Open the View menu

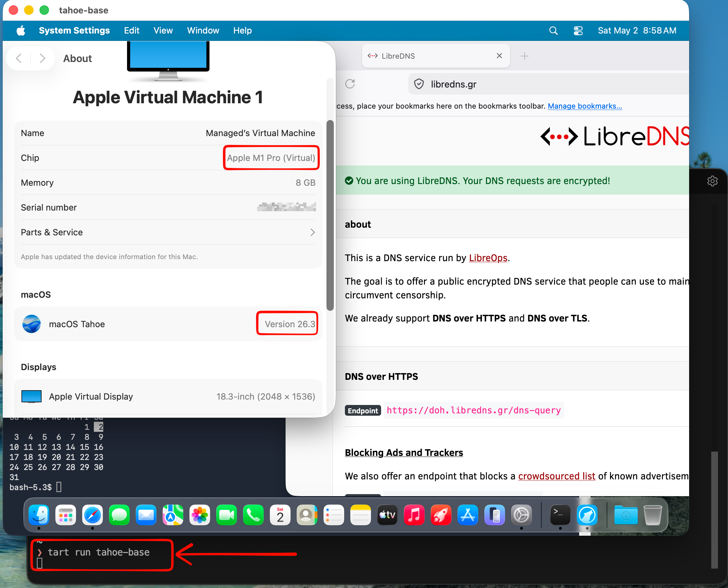(x=163, y=31)
